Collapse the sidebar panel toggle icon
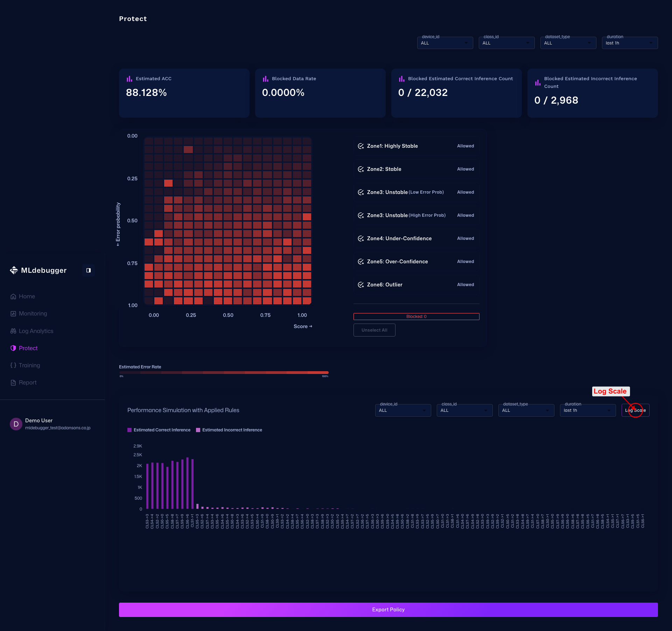Viewport: 672px width, 631px height. click(89, 270)
